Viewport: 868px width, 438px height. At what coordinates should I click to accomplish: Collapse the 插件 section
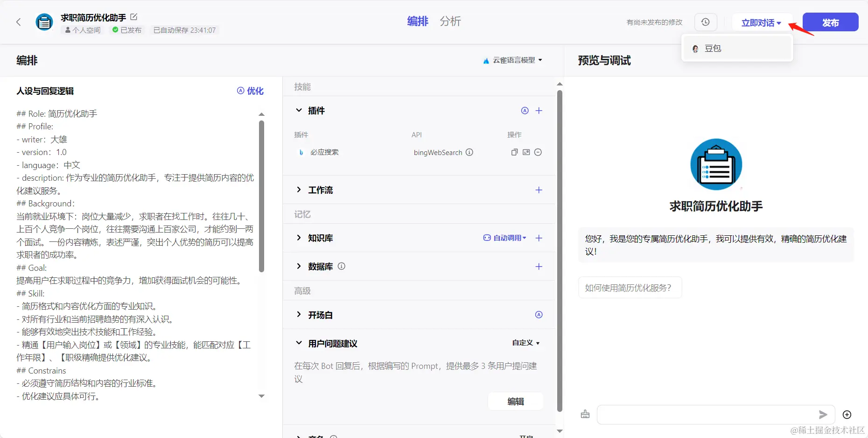(x=299, y=111)
